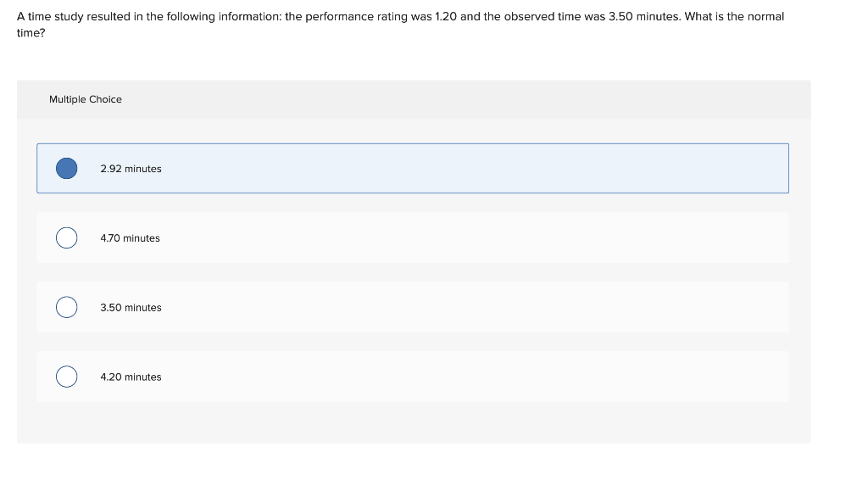
Task: Click the third answer choice row
Action: point(413,307)
